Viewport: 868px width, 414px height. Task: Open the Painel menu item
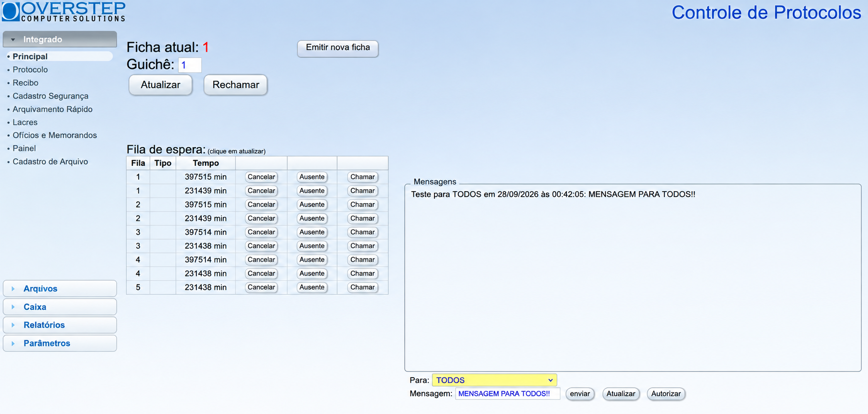[24, 148]
